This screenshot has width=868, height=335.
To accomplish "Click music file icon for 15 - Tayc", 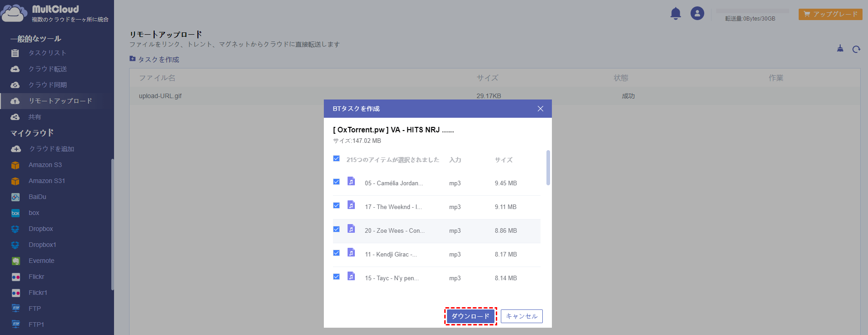I will pos(351,276).
